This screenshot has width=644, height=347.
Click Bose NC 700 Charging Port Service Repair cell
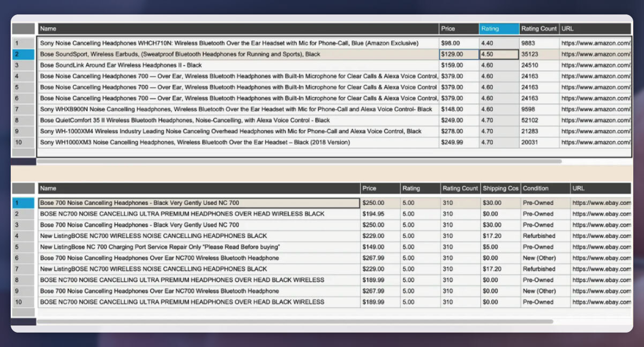tap(199, 247)
